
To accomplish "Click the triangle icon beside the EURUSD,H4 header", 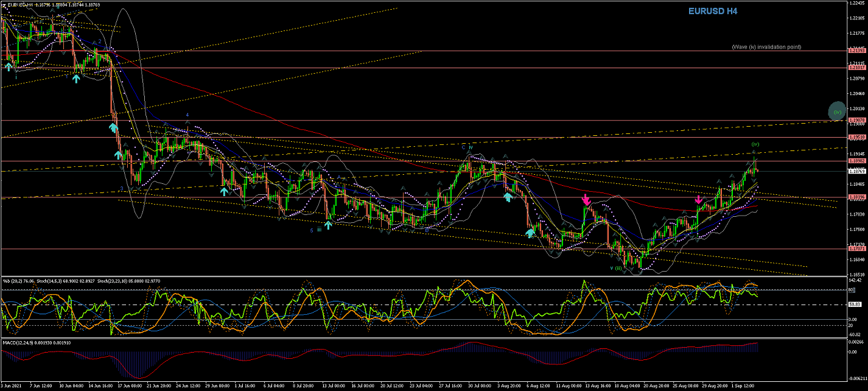I will (4, 5).
